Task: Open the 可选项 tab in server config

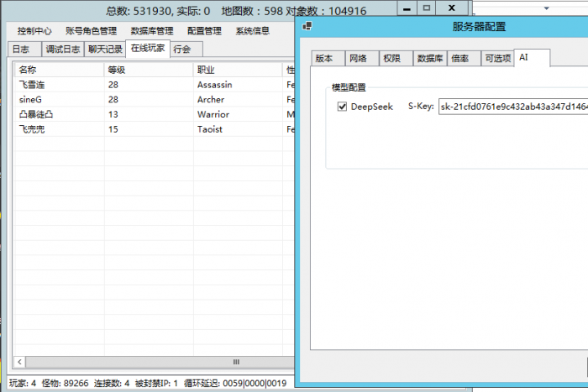Action: [x=497, y=59]
